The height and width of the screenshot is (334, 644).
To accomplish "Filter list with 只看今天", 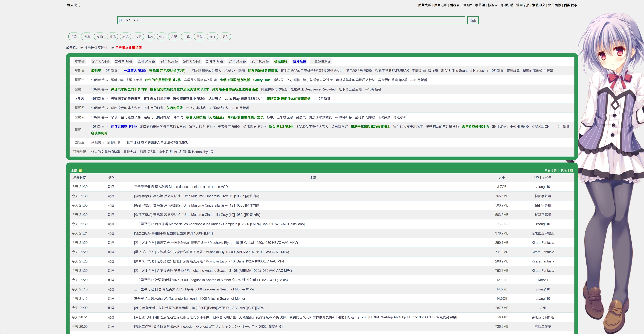I will (550, 171).
